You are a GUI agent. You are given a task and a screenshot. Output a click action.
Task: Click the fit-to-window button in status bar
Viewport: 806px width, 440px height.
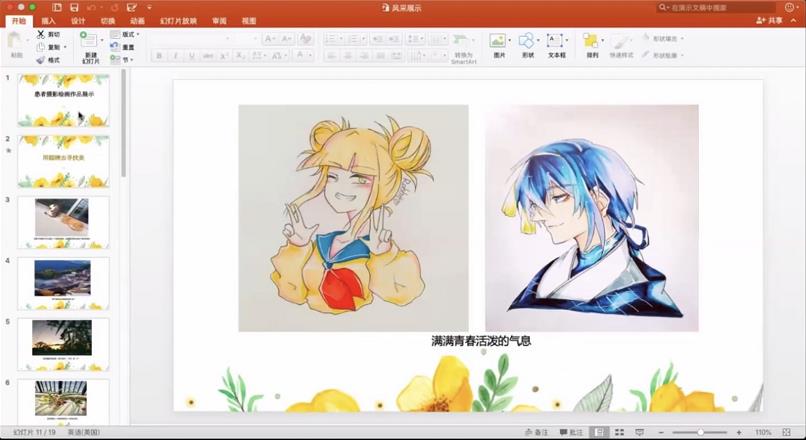pos(788,432)
